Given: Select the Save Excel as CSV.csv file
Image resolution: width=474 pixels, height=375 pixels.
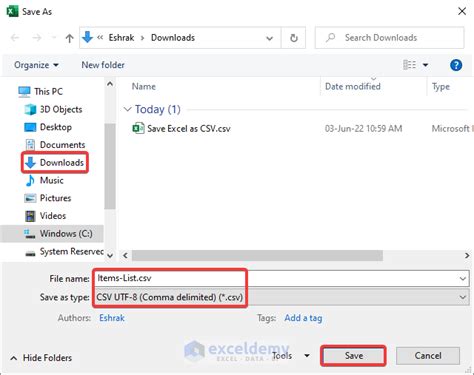Looking at the screenshot, I should pyautogui.click(x=182, y=128).
